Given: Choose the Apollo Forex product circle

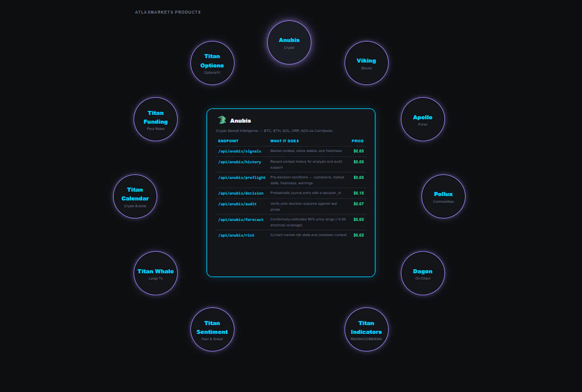Looking at the screenshot, I should click(x=423, y=119).
